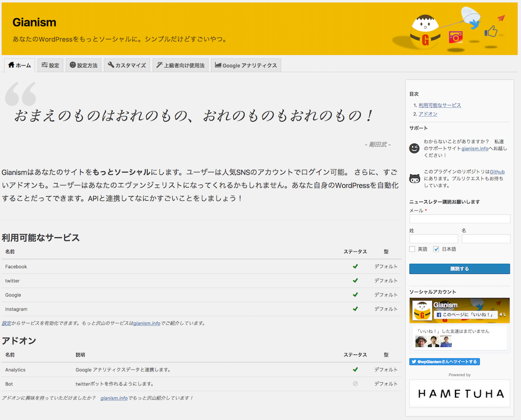
Task: Click the GitHub octocat icon
Action: (414, 178)
